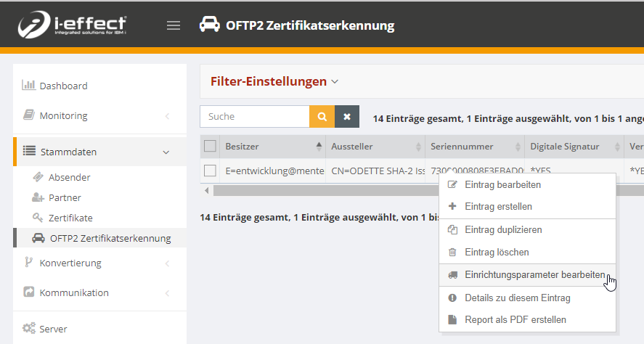Choose Eintrag bearbeiten from context menu
The image size is (644, 344).
[502, 185]
